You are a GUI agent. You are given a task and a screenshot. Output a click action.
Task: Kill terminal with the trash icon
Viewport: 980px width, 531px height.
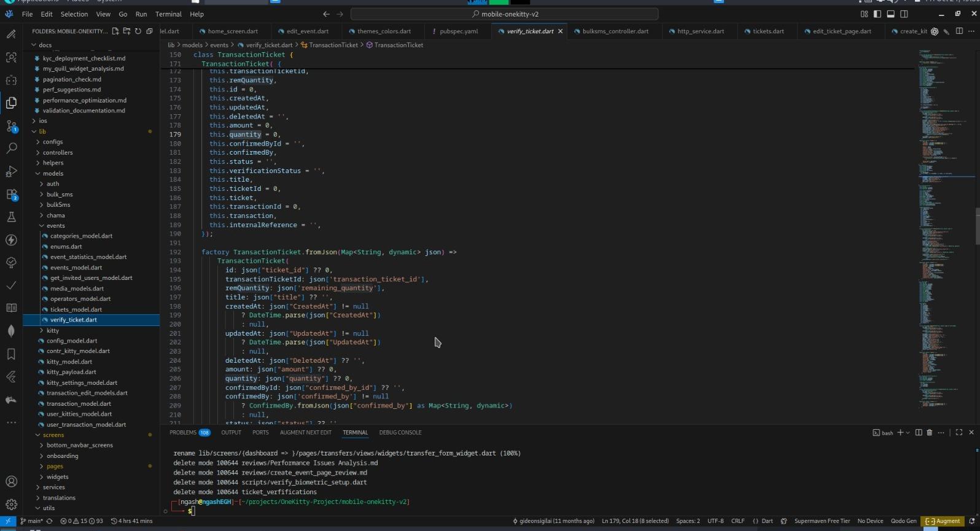[929, 433]
